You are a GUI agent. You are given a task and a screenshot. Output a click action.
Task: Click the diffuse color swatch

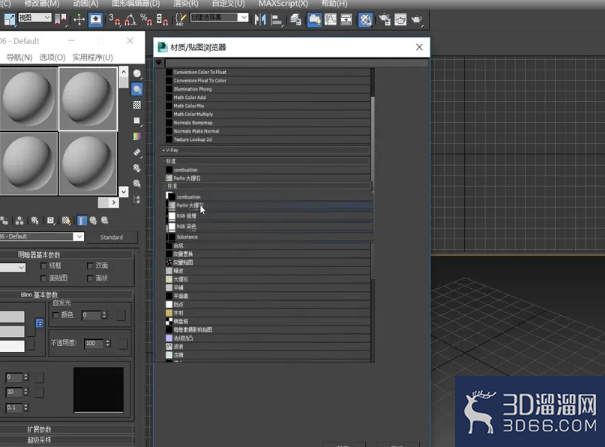[12, 331]
